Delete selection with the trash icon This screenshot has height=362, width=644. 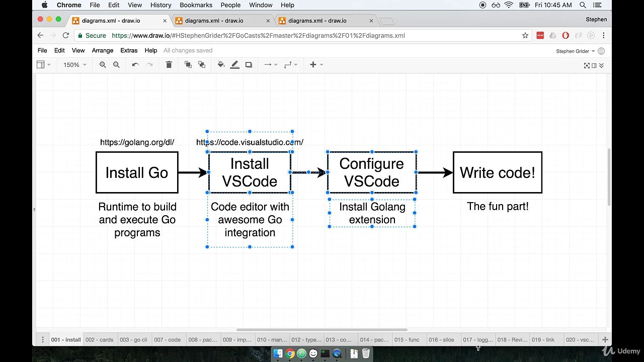click(169, 65)
